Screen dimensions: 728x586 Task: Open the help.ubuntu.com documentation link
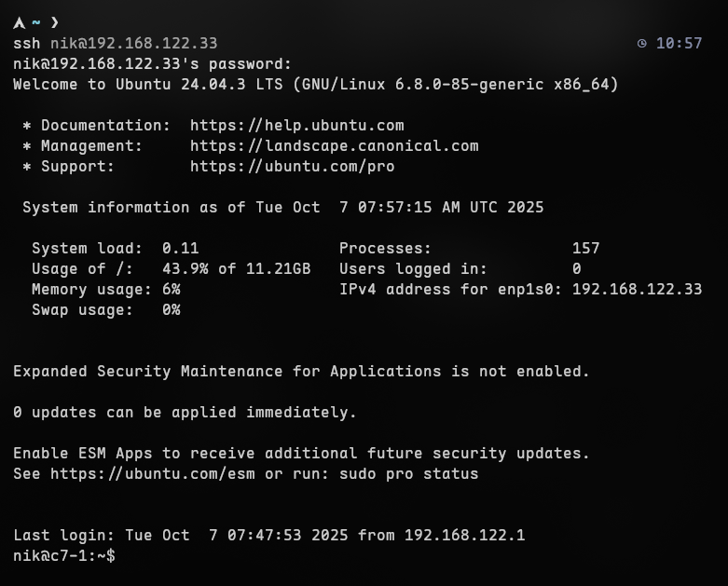pyautogui.click(x=296, y=126)
